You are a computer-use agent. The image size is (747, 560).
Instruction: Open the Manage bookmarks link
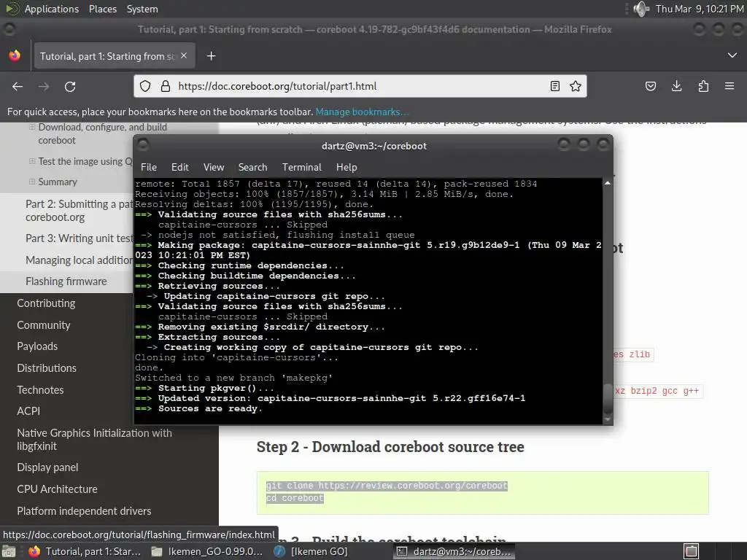click(362, 112)
